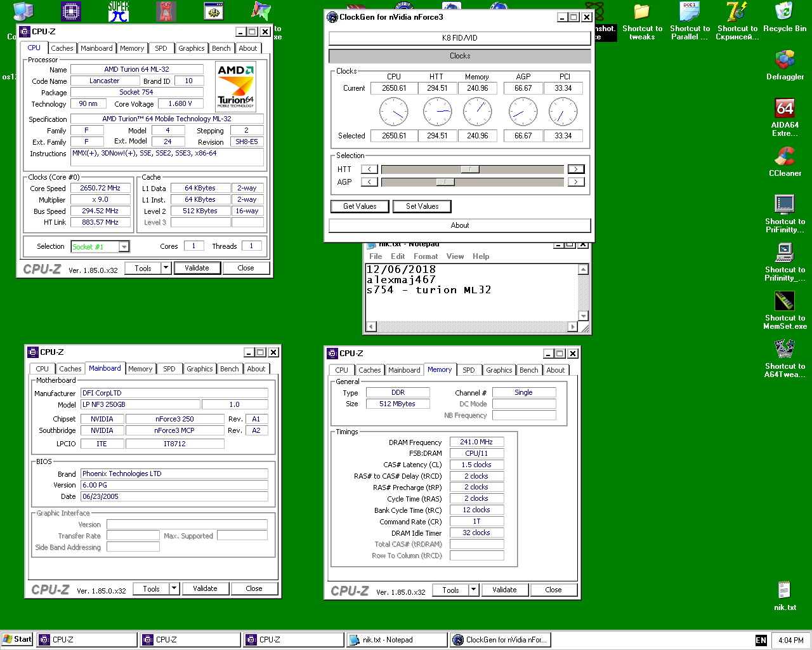Click the Command Rate value 1T
812x650 pixels.
click(x=476, y=521)
